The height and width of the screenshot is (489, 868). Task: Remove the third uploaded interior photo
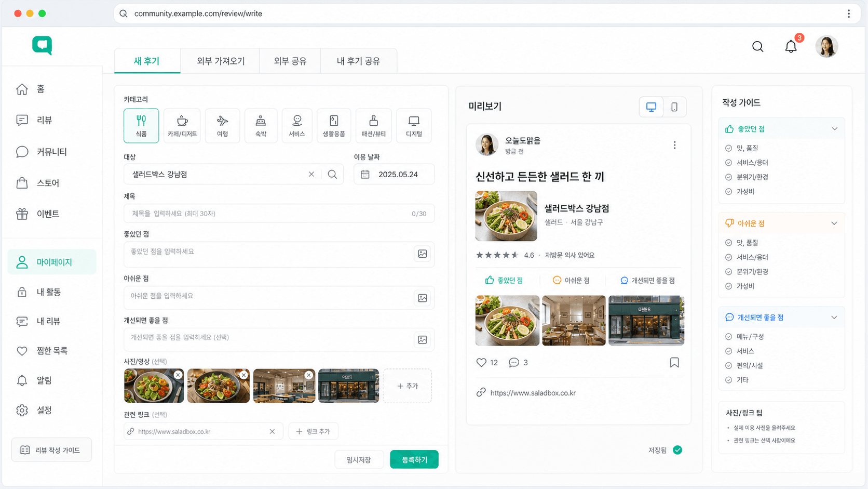click(x=309, y=375)
